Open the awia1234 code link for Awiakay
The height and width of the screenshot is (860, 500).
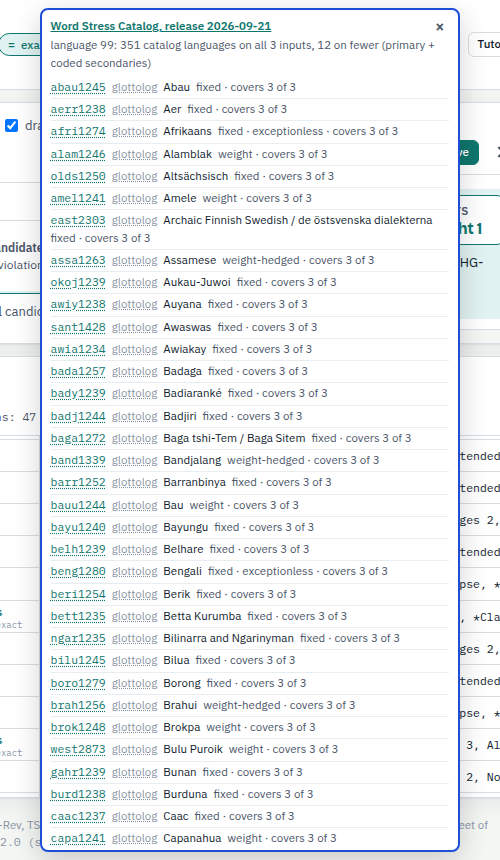coord(78,349)
